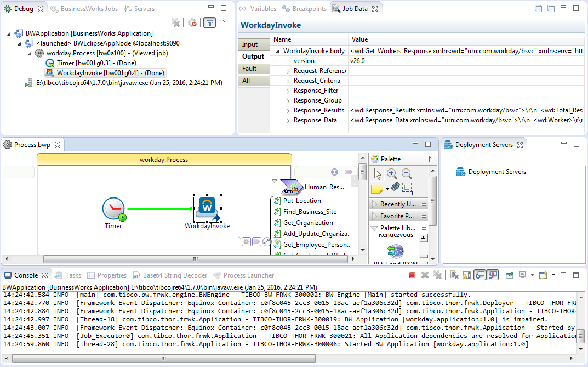This screenshot has height=367, width=588.
Task: Click the Zoom In tool in Palette
Action: tap(392, 173)
